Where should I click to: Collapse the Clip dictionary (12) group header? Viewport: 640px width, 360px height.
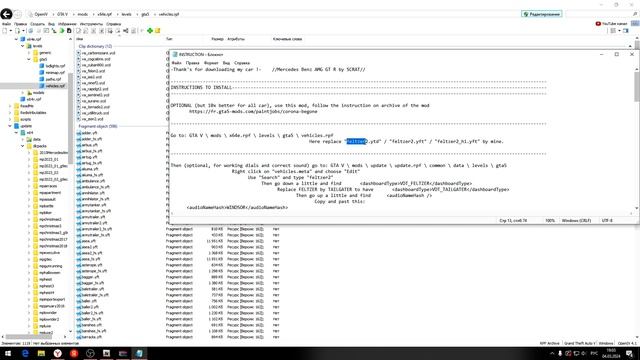[x=96, y=46]
